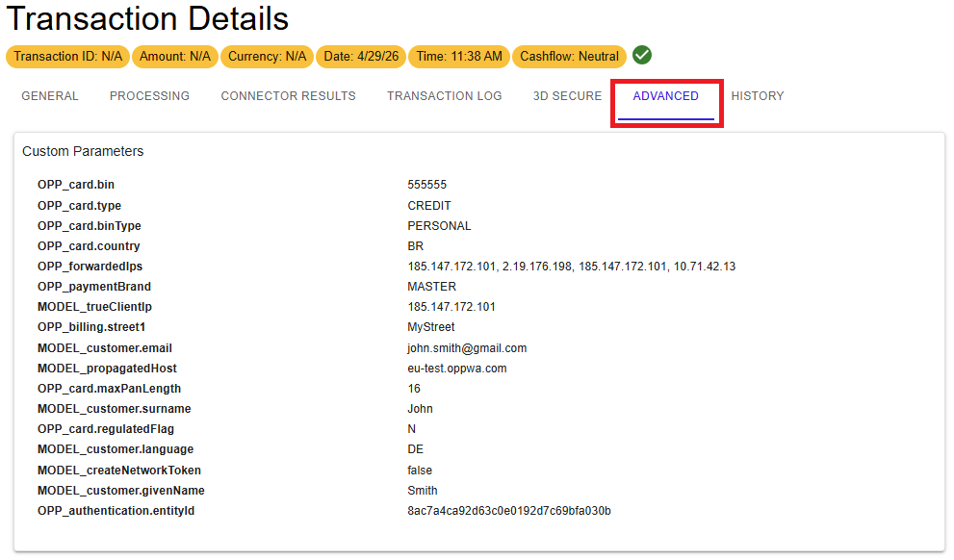Select the OPP_card.type label
Image resolution: width=954 pixels, height=560 pixels.
tap(79, 206)
